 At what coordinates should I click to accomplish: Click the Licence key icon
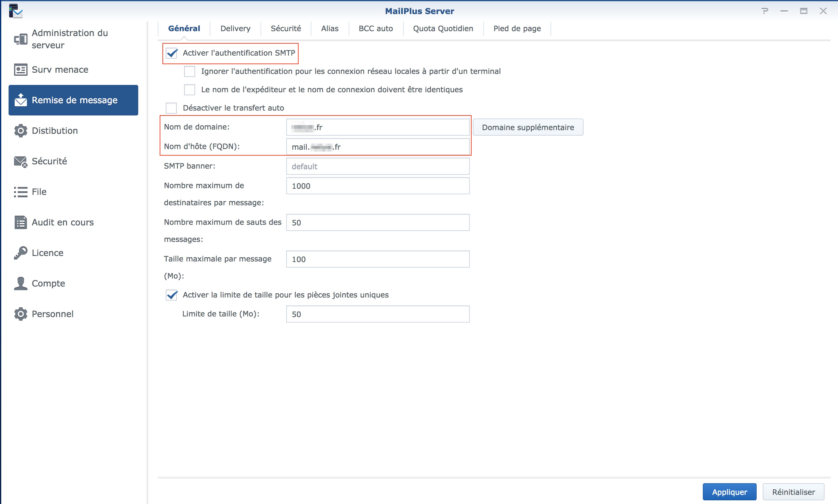tap(20, 253)
